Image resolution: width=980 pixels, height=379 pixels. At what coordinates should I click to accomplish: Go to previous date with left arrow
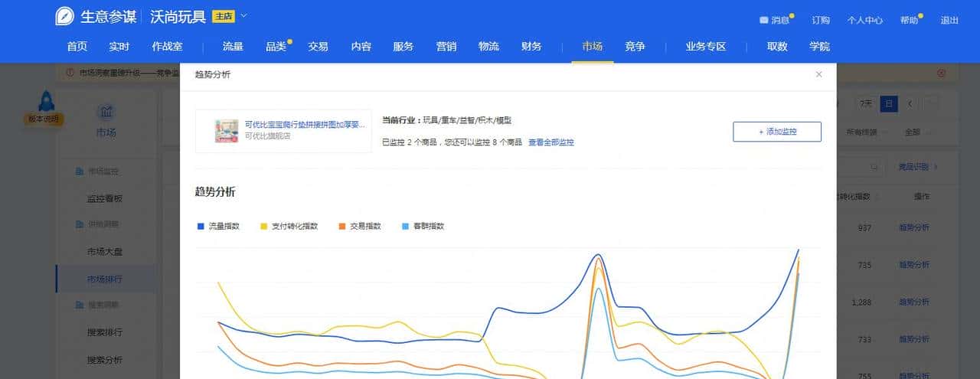[x=910, y=103]
